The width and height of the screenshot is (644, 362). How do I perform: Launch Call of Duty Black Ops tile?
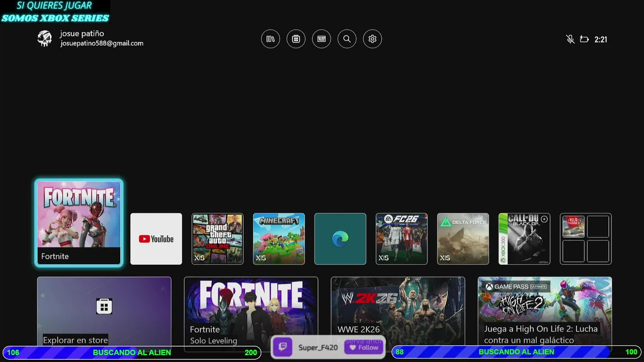(x=524, y=239)
